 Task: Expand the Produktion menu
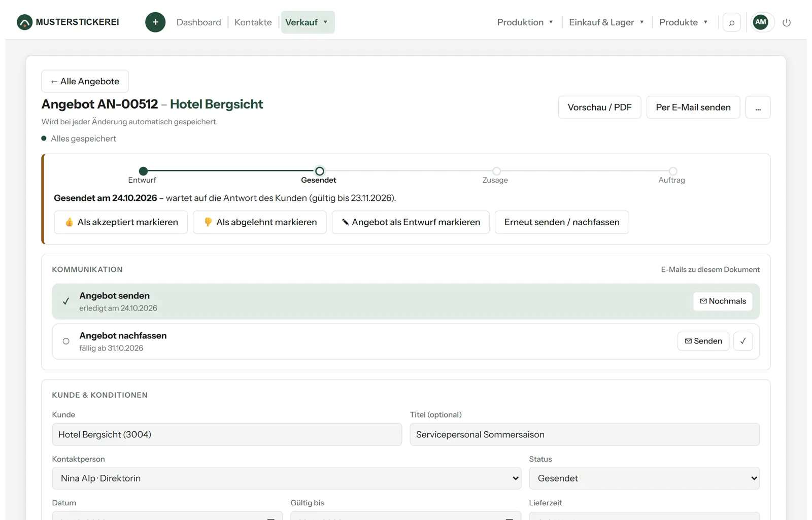tap(525, 22)
